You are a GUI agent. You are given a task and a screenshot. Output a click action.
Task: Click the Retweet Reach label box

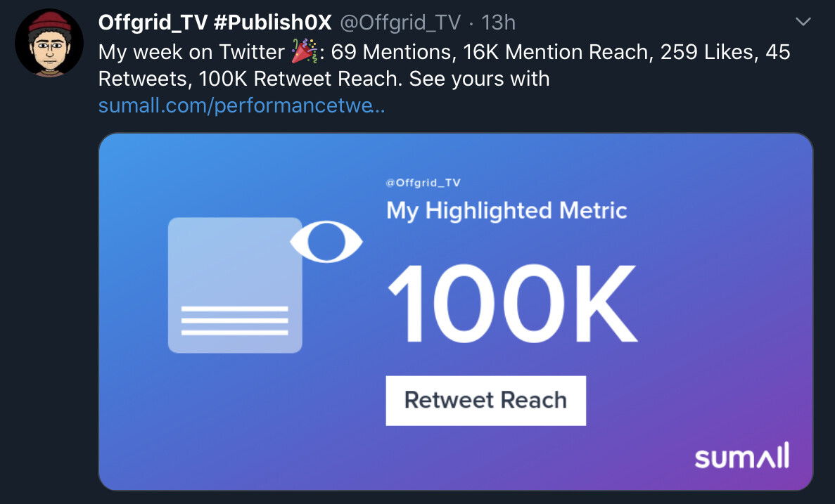485,400
